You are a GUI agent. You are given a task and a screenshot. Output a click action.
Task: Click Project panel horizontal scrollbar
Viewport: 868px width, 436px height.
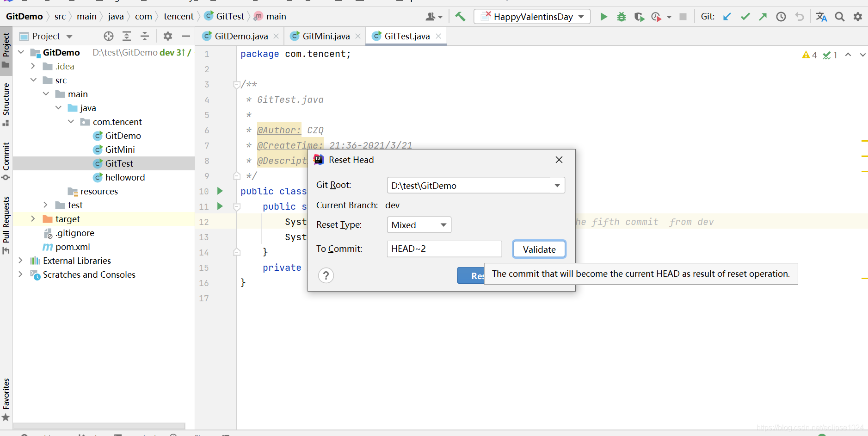[x=99, y=425]
